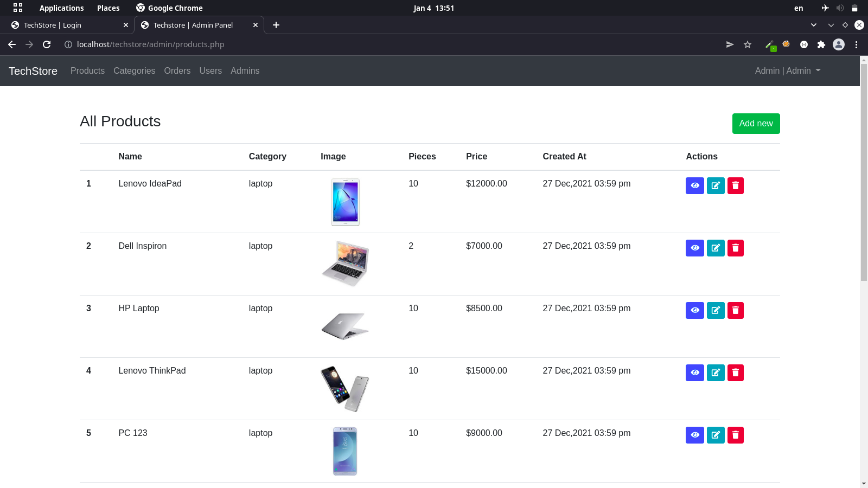
Task: Close the Techstore Admin Panel tab
Action: click(x=256, y=25)
